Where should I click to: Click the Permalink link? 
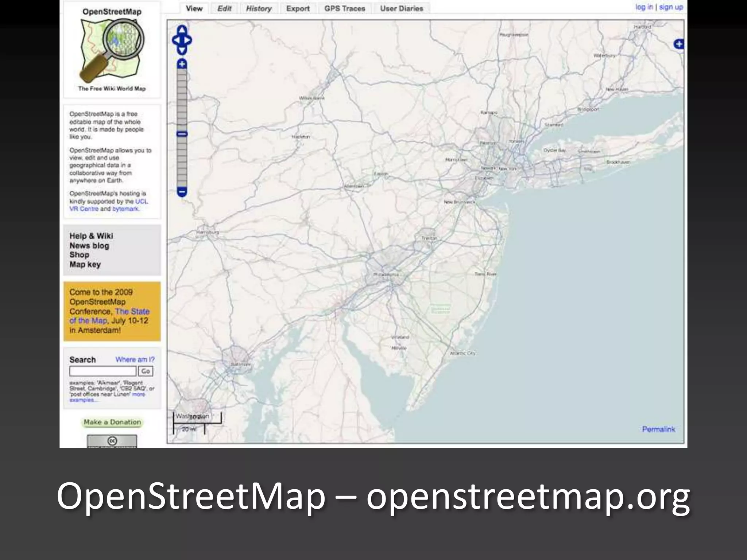[x=658, y=429]
